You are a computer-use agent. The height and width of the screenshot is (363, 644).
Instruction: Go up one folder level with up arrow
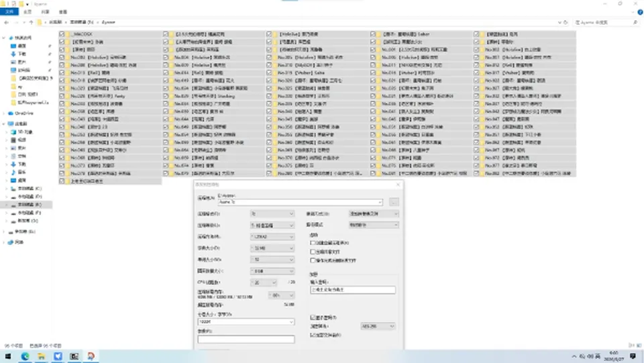point(31,22)
